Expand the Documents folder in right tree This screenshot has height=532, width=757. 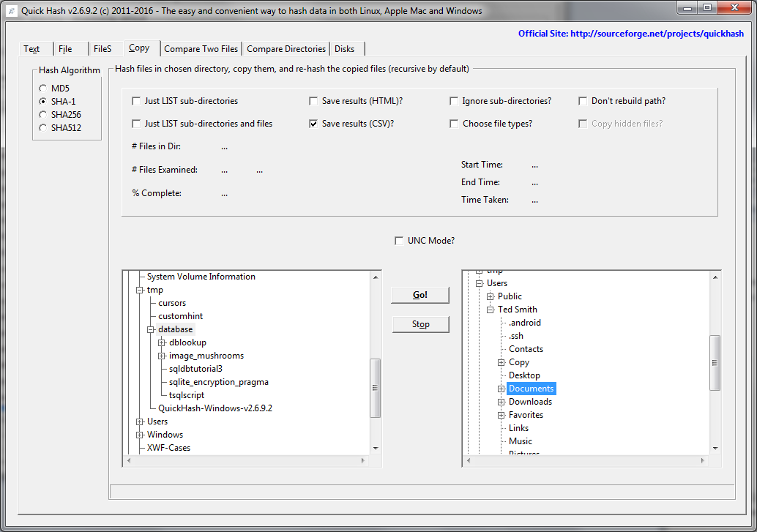[501, 389]
